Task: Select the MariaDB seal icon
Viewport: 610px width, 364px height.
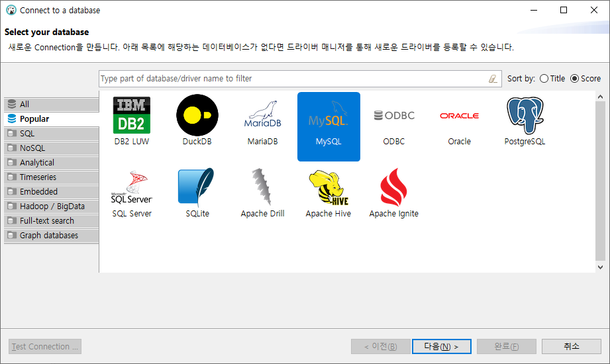Action: click(262, 114)
